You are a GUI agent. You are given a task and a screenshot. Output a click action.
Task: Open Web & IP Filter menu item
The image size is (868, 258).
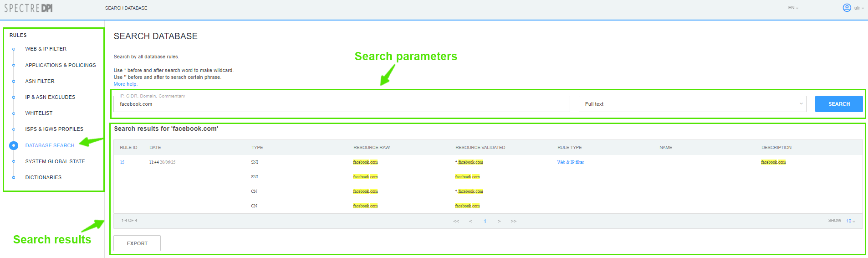coord(46,49)
